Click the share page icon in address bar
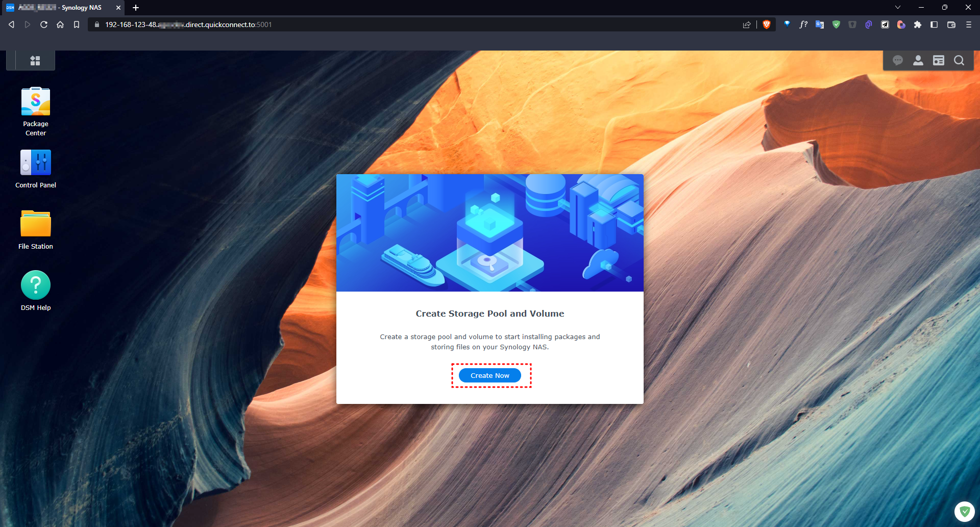 [747, 25]
